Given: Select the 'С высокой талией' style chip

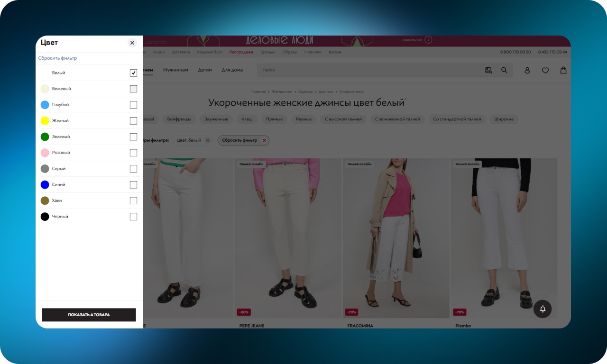Looking at the screenshot, I should (x=343, y=119).
